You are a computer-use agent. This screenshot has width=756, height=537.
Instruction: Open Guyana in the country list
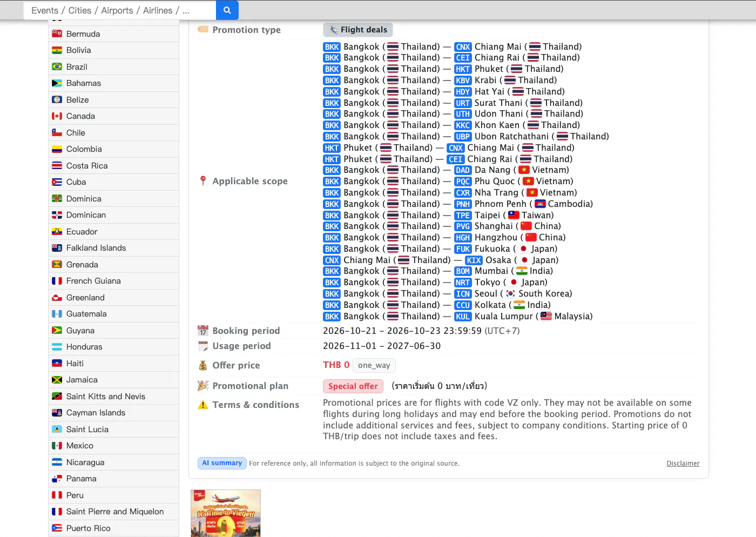(80, 331)
